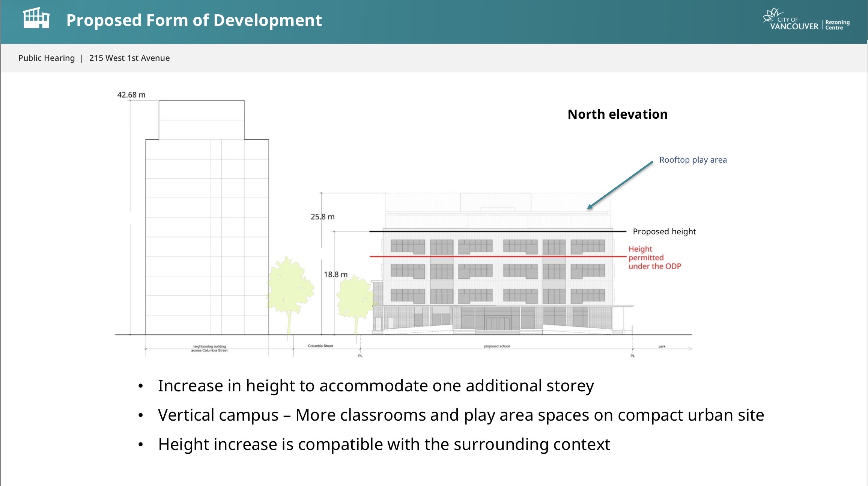
Task: Click the building icon in header
Action: 36,18
